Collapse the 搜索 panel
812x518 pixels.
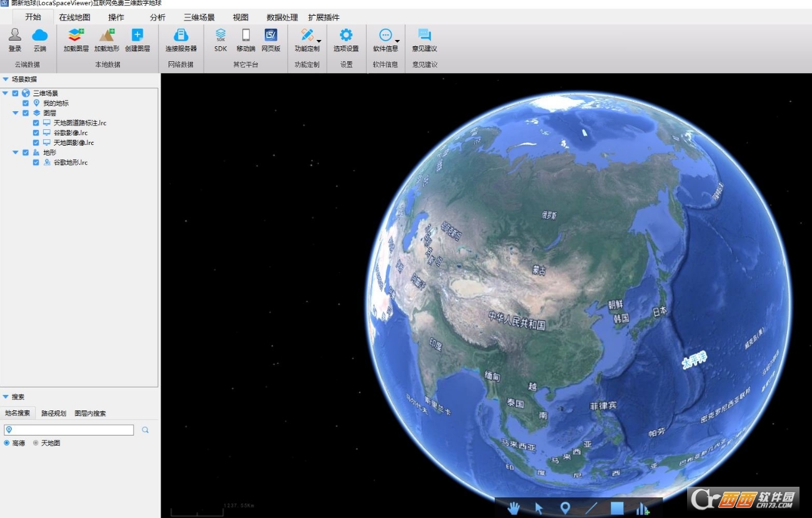pyautogui.click(x=6, y=397)
